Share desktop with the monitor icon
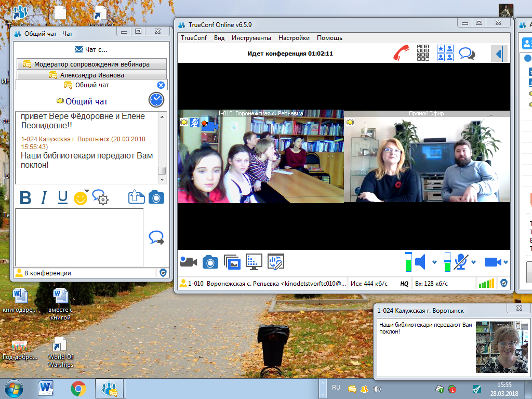The width and height of the screenshot is (532, 399). point(254,262)
